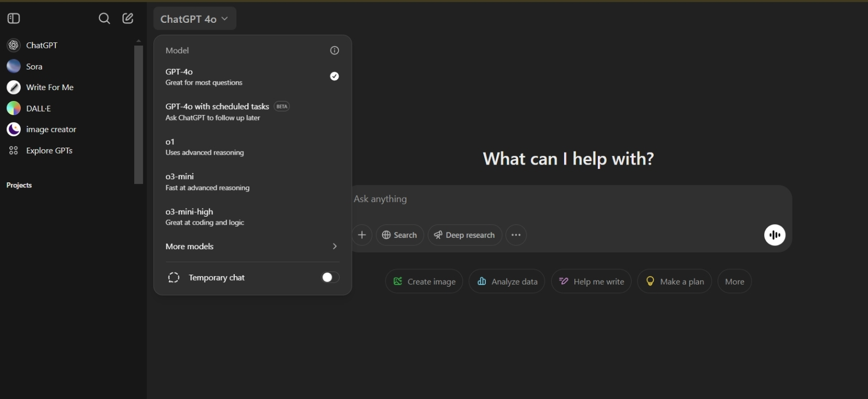Click the plus attach icon in the composer
This screenshot has height=399, width=868.
point(362,235)
